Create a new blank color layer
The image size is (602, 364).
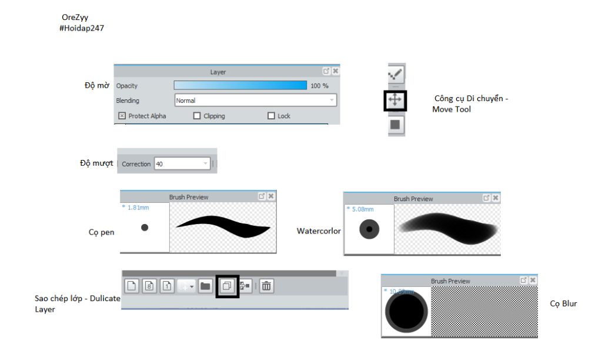click(132, 286)
